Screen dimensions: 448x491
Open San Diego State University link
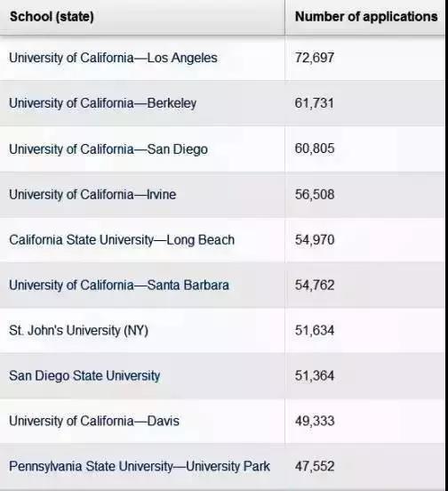pos(84,375)
